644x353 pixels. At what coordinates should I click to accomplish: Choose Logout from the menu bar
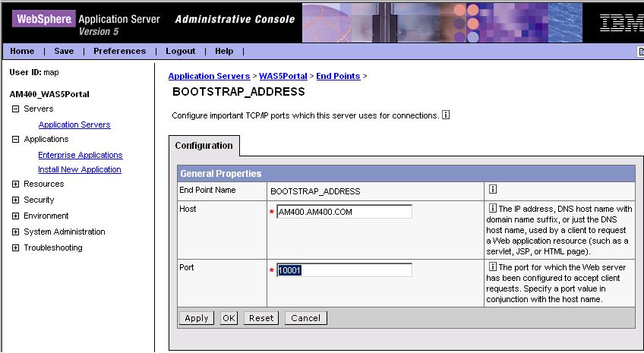180,51
